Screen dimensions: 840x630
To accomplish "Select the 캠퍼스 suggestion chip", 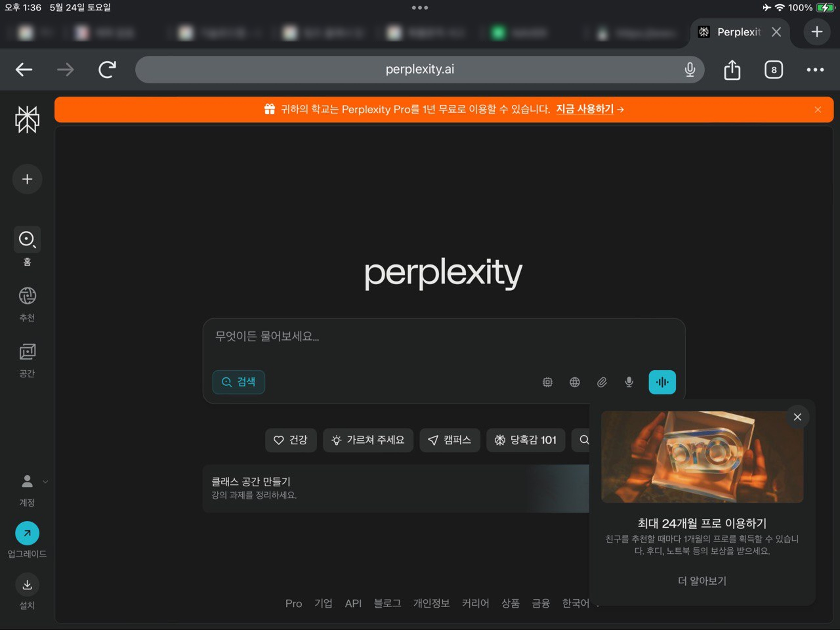I will point(449,441).
